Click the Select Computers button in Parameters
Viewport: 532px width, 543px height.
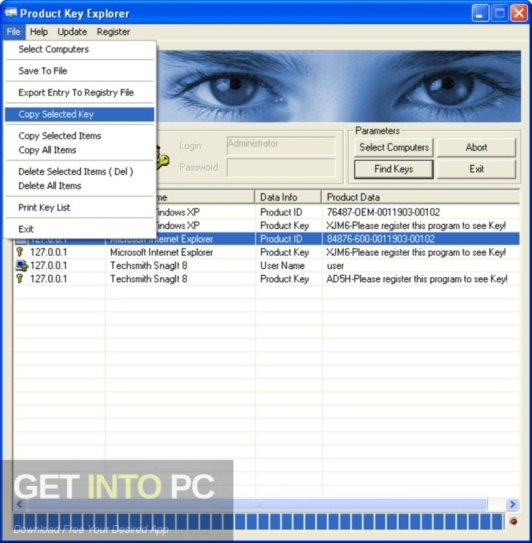(394, 148)
